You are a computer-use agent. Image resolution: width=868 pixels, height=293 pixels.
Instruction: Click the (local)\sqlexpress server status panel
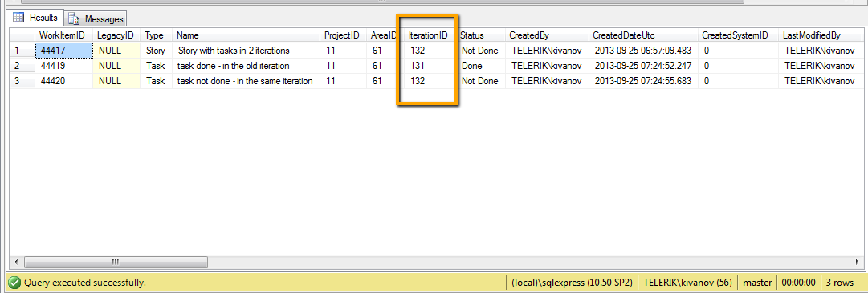pos(572,283)
